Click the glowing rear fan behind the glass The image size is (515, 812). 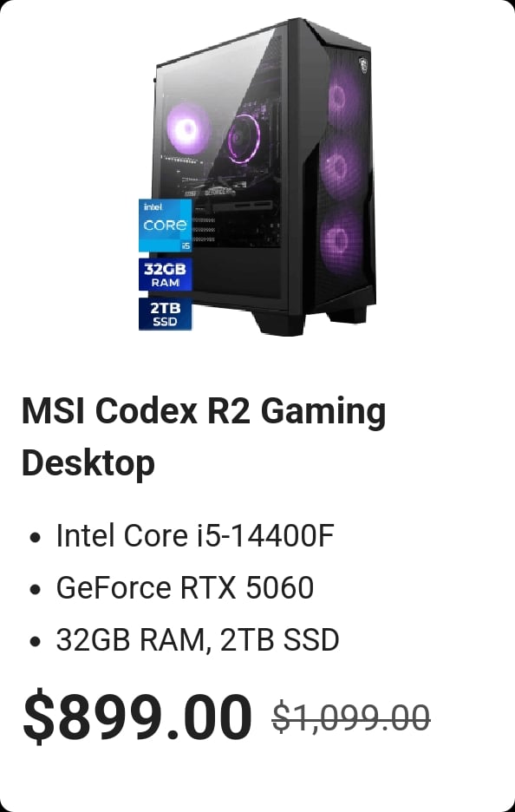(187, 128)
